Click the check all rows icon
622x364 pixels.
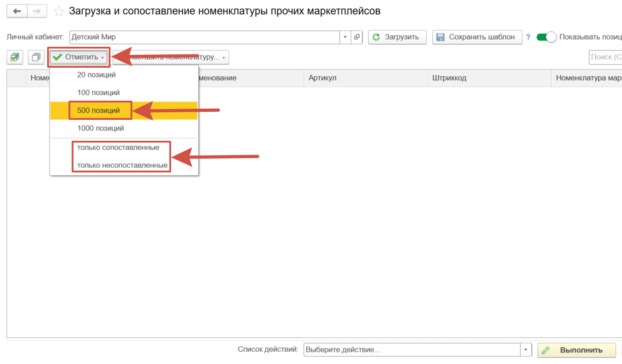(15, 57)
